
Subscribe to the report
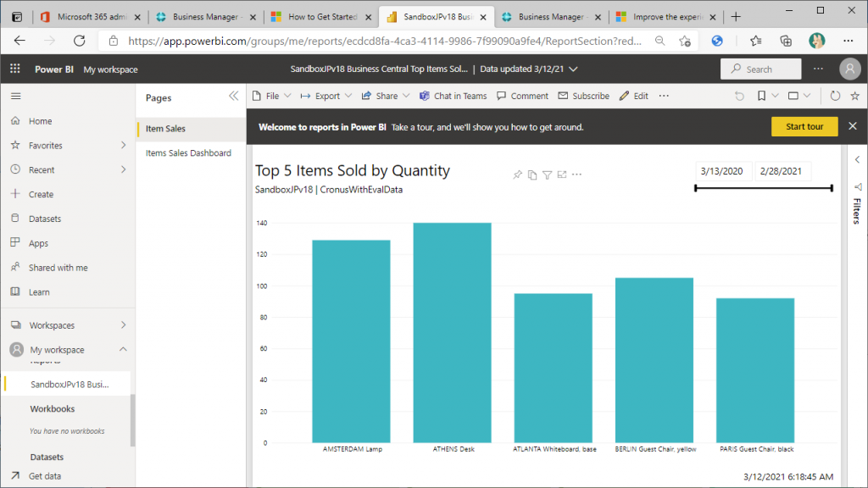(583, 96)
